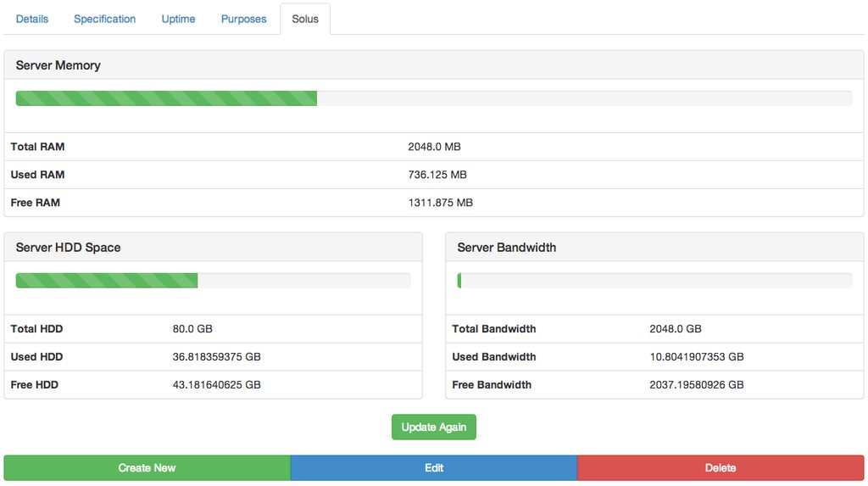The width and height of the screenshot is (868, 486).
Task: Select the Total RAM value 2048.0 MB
Action: coord(434,147)
